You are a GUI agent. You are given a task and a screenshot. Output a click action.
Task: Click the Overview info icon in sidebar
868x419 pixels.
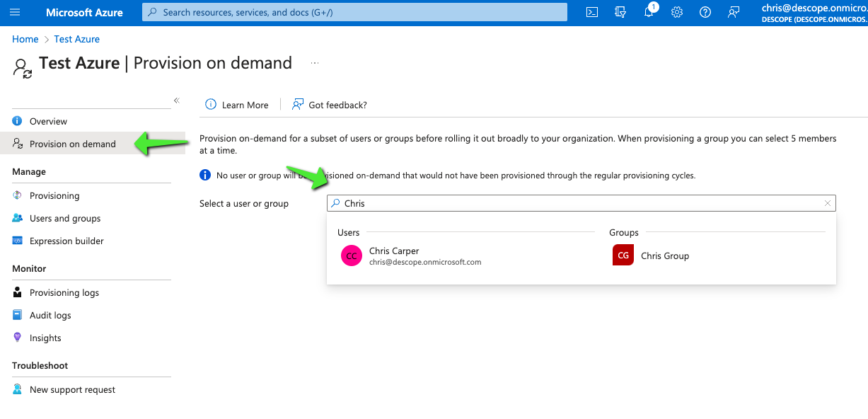pyautogui.click(x=18, y=121)
